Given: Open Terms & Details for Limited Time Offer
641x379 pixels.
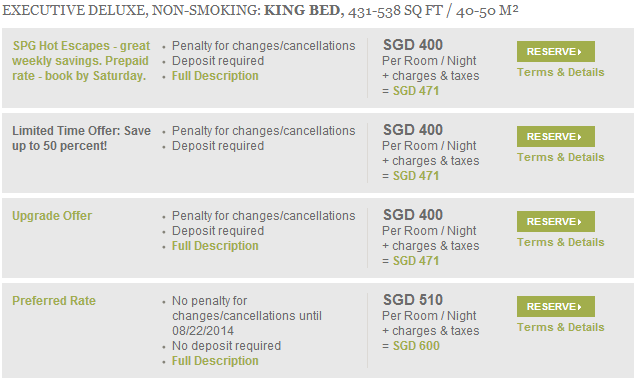Looking at the screenshot, I should click(x=560, y=157).
